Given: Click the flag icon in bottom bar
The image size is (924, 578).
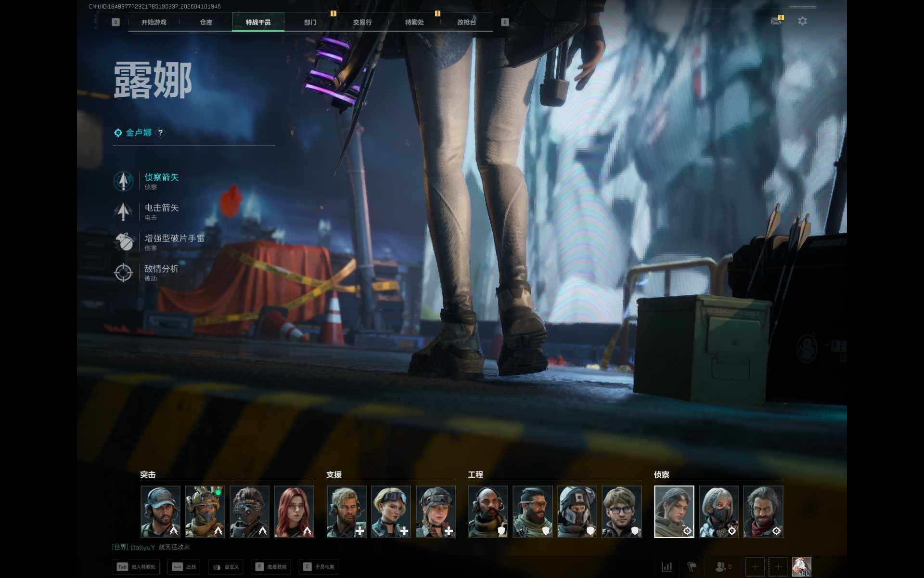Looking at the screenshot, I should coord(692,566).
